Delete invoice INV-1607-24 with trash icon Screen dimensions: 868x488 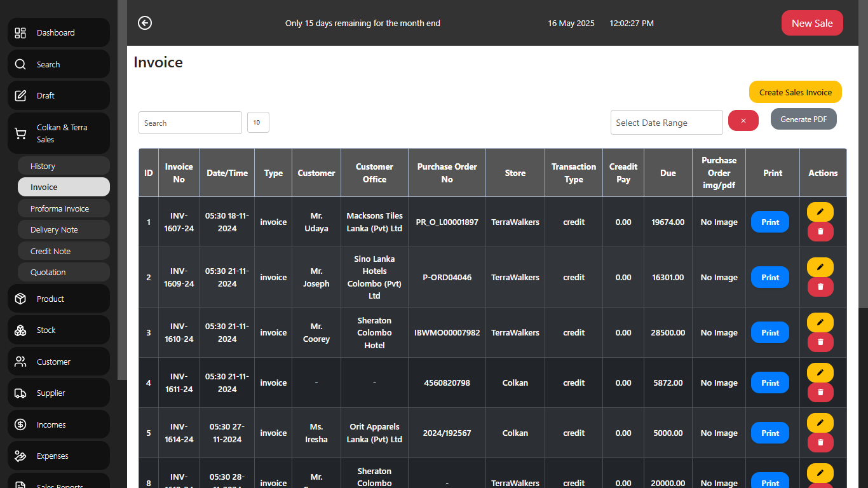click(820, 231)
